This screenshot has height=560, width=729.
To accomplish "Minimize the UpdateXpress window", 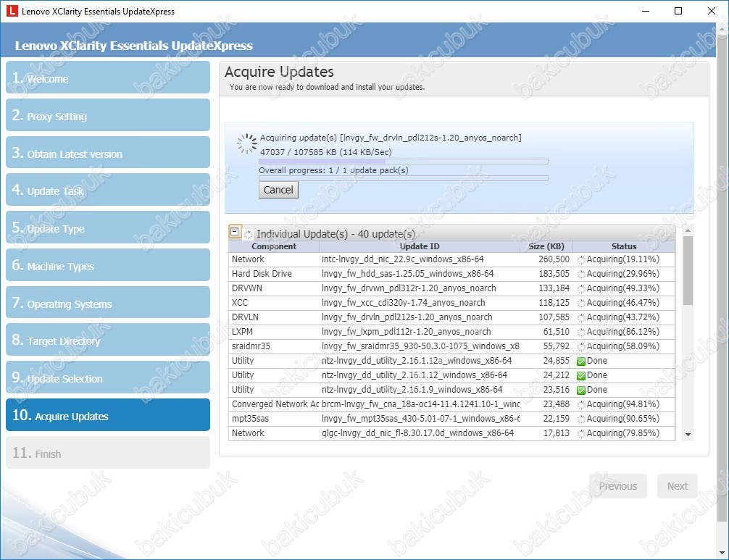I will click(x=646, y=11).
